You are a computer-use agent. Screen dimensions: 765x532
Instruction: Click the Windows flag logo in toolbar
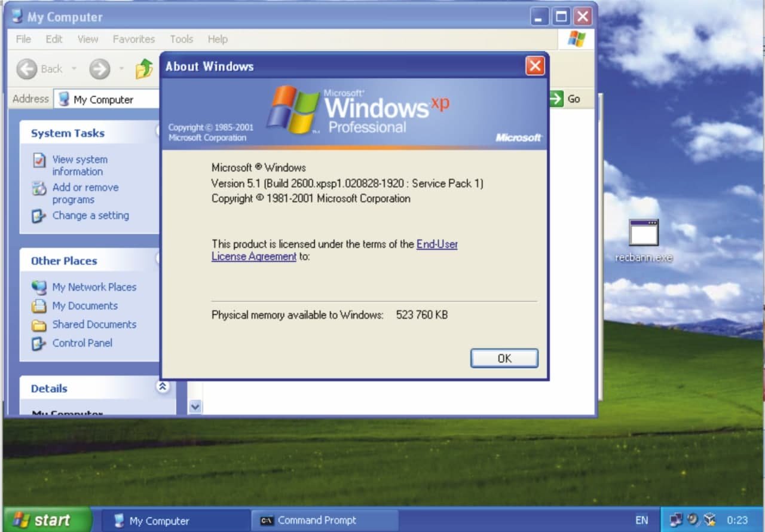pos(577,39)
